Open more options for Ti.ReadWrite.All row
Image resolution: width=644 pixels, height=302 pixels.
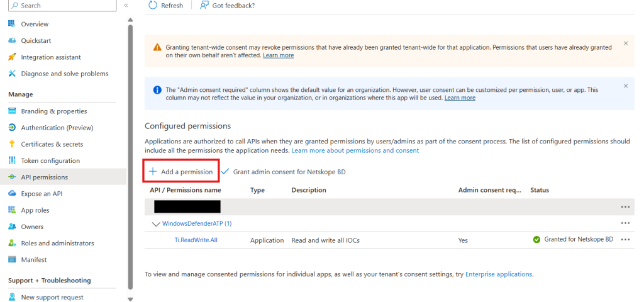[x=625, y=240]
